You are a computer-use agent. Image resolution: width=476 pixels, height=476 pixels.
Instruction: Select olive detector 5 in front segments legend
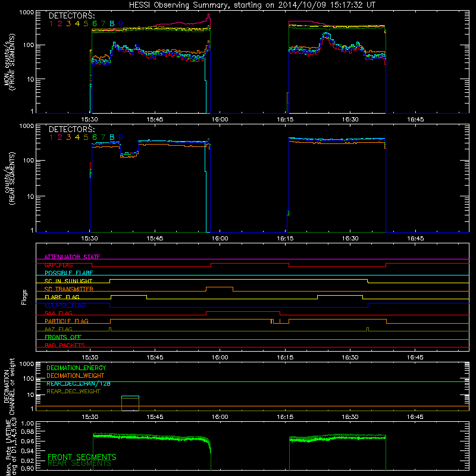(x=86, y=24)
